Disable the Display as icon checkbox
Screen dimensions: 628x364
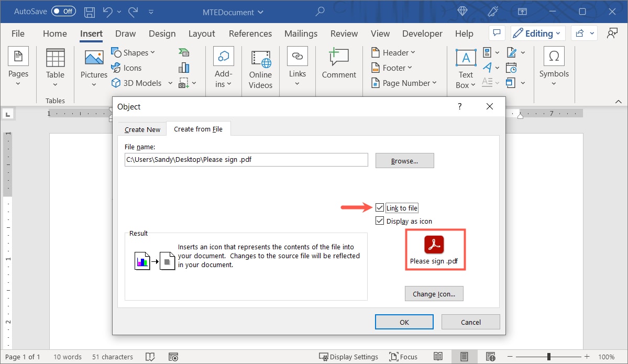(380, 220)
